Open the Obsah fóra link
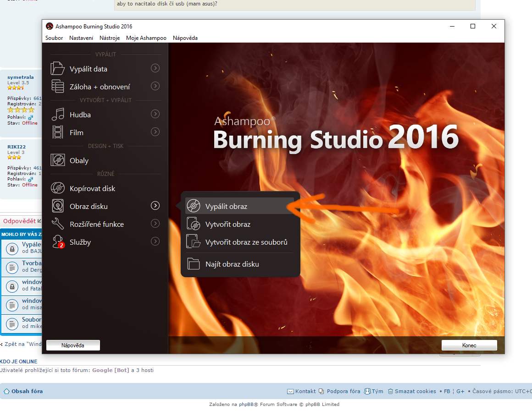 (27, 391)
